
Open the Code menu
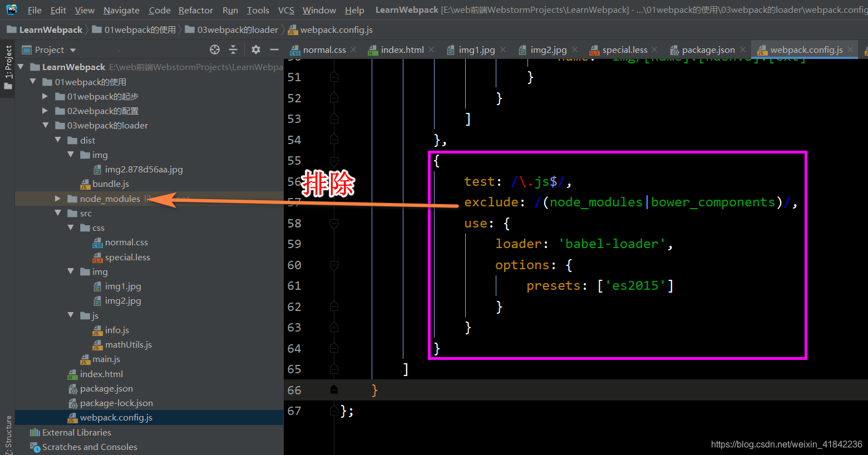160,10
